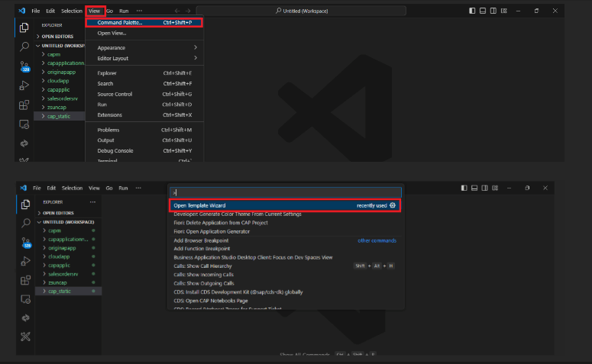Collapse UNTITLED (WORKSPACE) section in upper window
Screen dimensions: 592x364
[60, 46]
